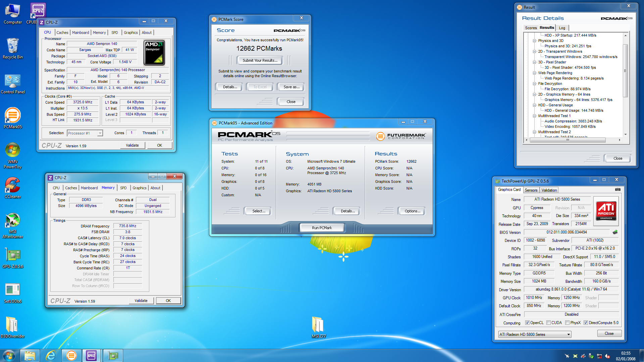This screenshot has height=362, width=644.
Task: Open Windows Explorer from the taskbar
Action: coord(30,356)
